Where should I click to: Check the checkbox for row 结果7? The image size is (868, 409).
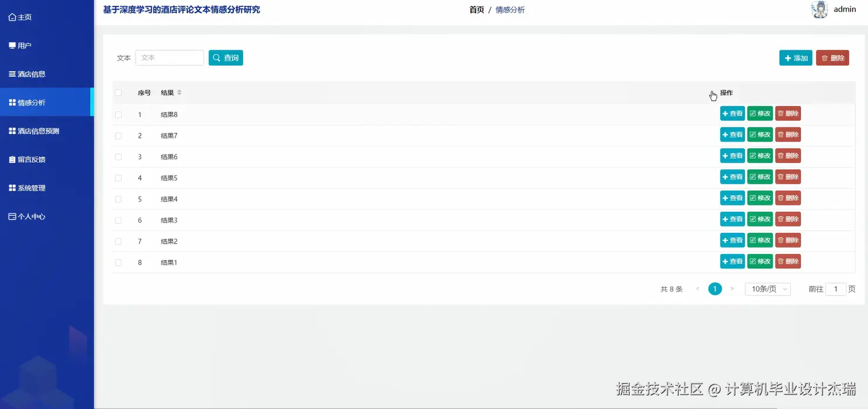pos(119,136)
